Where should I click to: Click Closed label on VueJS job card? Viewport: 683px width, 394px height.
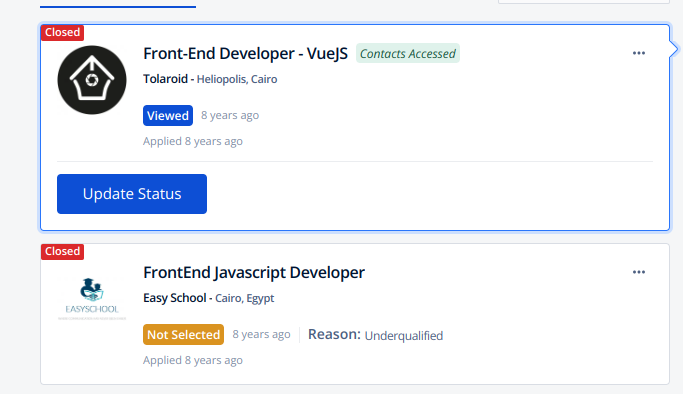point(62,32)
